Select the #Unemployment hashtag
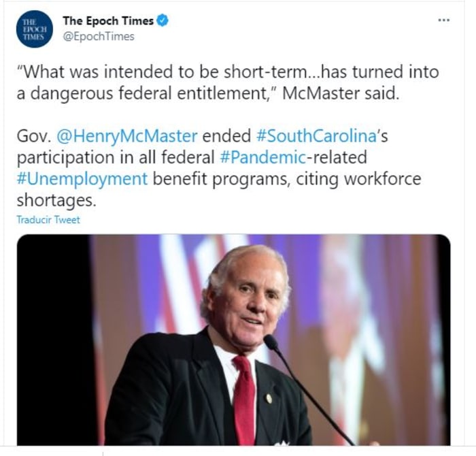This screenshot has height=456, width=476. point(82,179)
